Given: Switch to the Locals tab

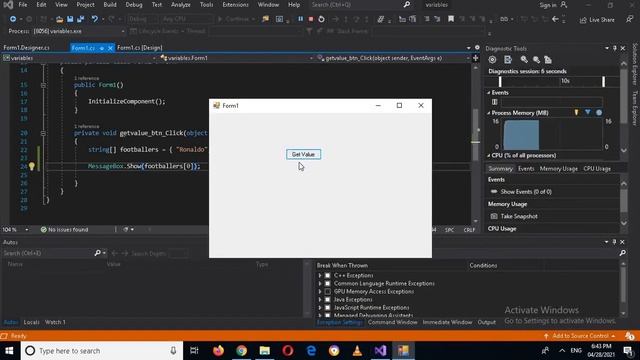Looking at the screenshot, I should [31, 322].
